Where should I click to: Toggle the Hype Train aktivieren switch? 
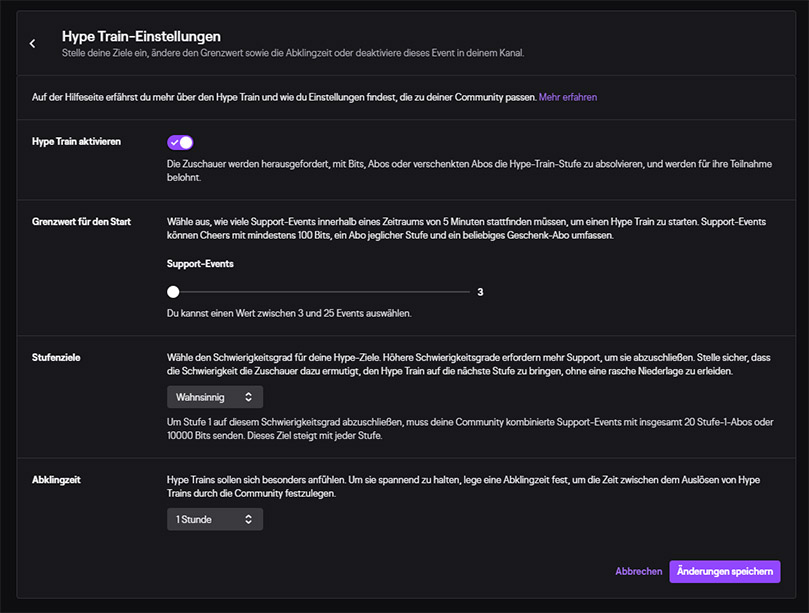[x=180, y=142]
